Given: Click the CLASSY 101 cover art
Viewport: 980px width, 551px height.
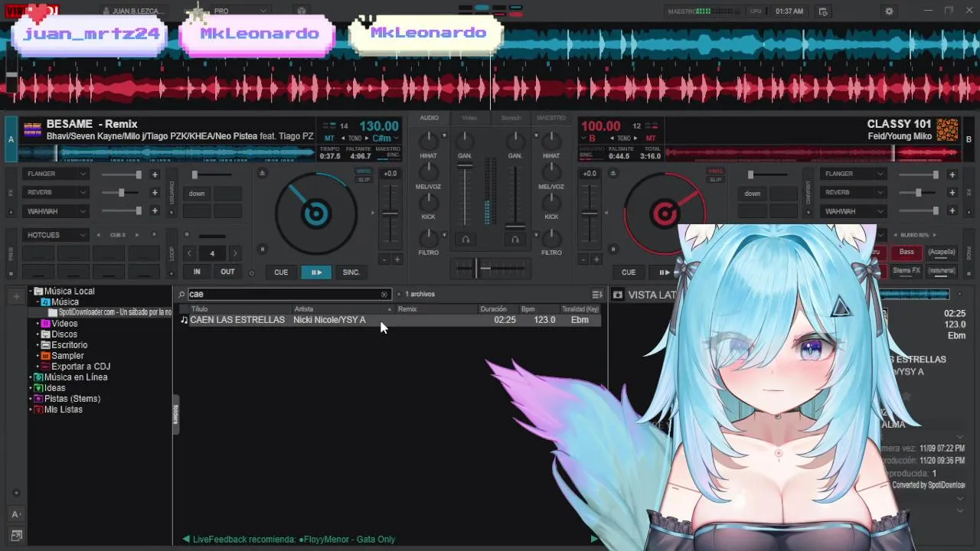Looking at the screenshot, I should pyautogui.click(x=947, y=129).
